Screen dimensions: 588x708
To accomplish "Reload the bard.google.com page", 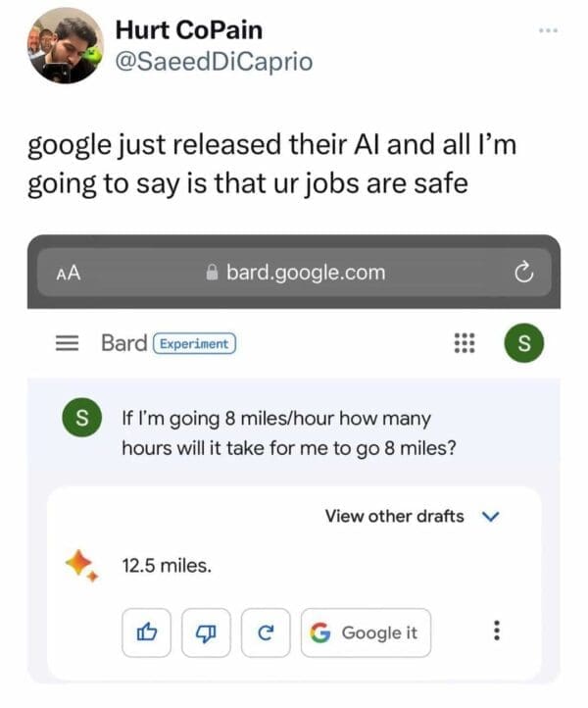I will pyautogui.click(x=524, y=273).
